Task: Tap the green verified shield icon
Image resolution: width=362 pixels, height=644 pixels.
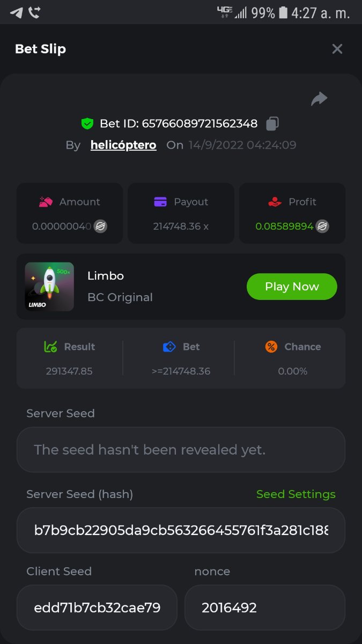Action: (87, 124)
